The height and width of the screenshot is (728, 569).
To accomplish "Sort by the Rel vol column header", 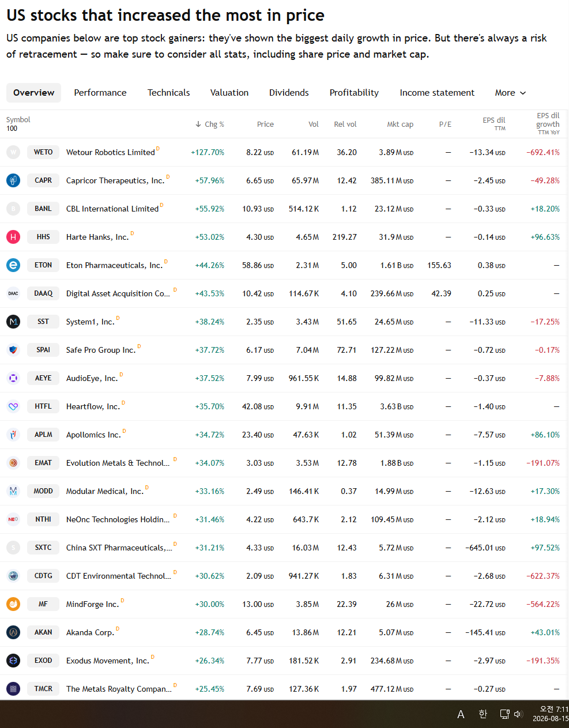I will (x=345, y=125).
